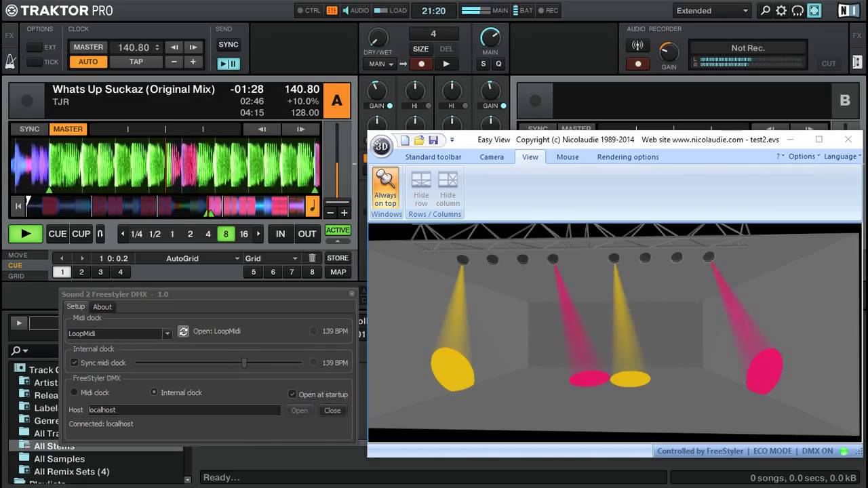Click STORE cue button
Viewport: 868px width, 488px height.
click(x=338, y=258)
